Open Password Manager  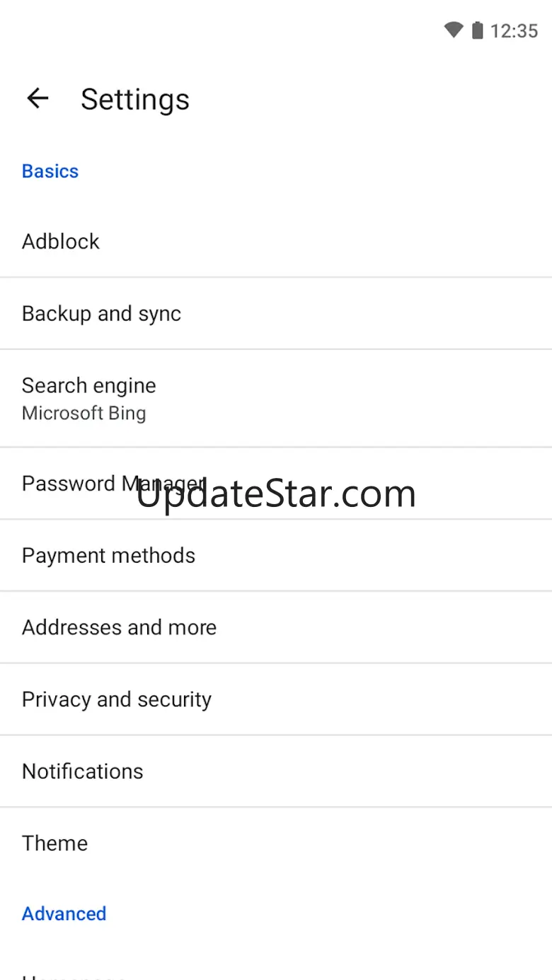[276, 484]
